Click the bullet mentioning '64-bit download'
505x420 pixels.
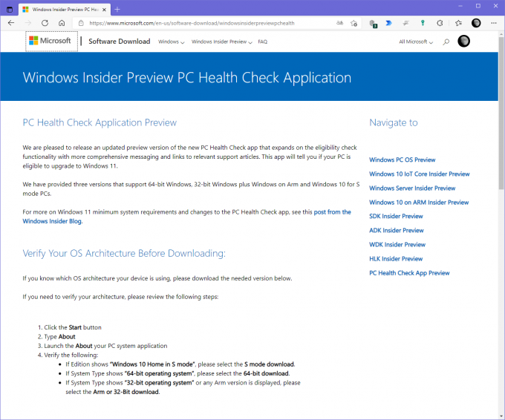(177, 373)
